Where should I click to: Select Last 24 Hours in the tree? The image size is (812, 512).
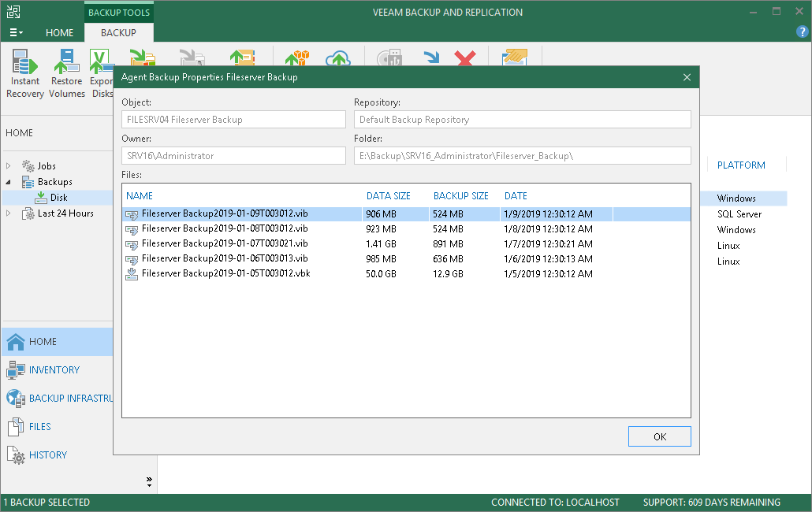[65, 213]
